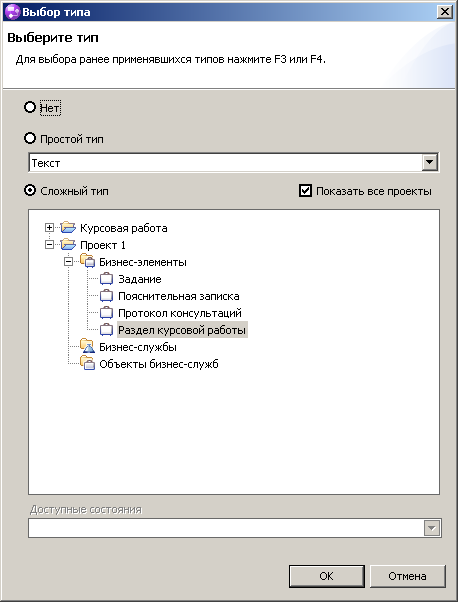Click the Пояснительная записка item icon

pos(106,296)
